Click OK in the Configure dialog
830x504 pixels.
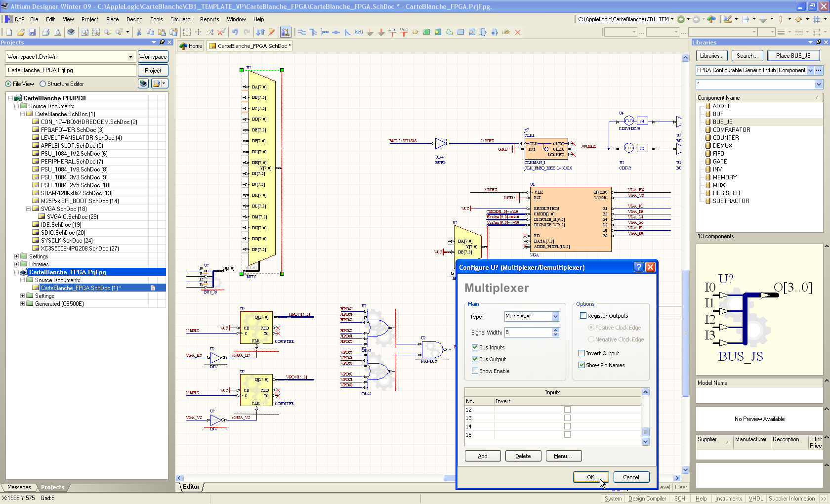tap(591, 477)
